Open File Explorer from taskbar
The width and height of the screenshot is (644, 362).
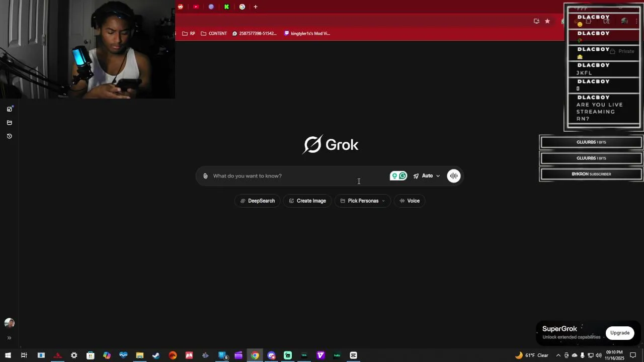tap(140, 355)
